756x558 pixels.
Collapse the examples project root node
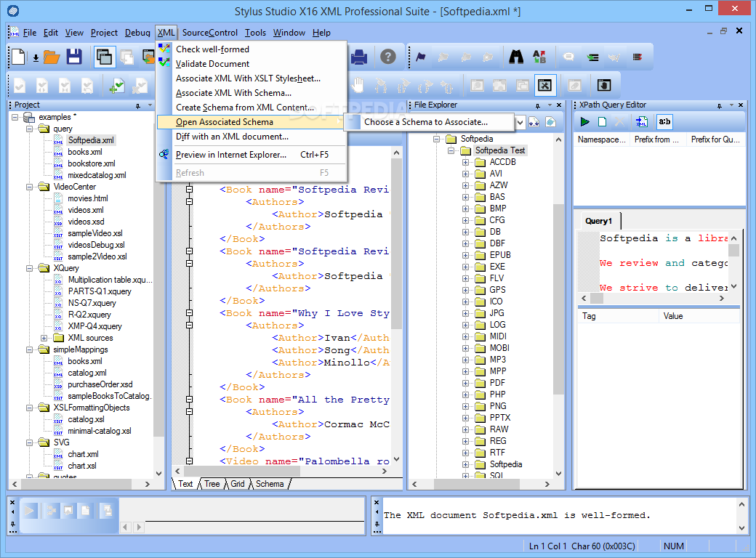15,117
